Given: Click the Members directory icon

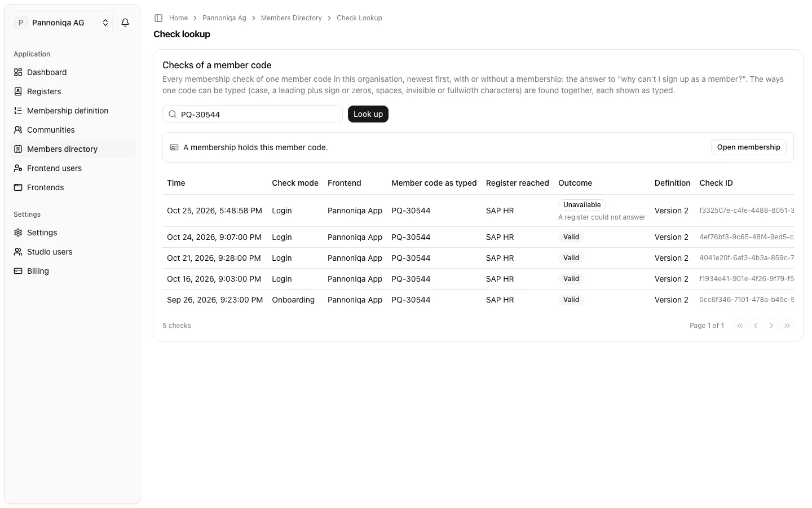Looking at the screenshot, I should tap(18, 149).
